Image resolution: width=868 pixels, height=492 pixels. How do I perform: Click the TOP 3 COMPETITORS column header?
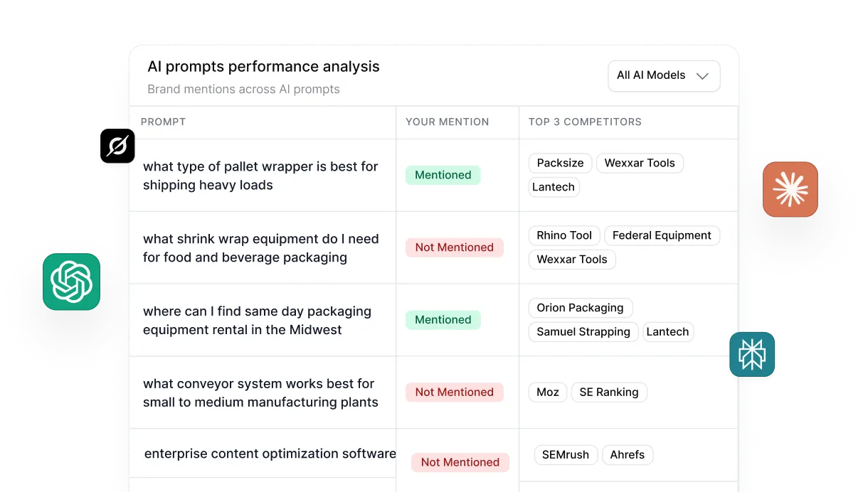[585, 122]
